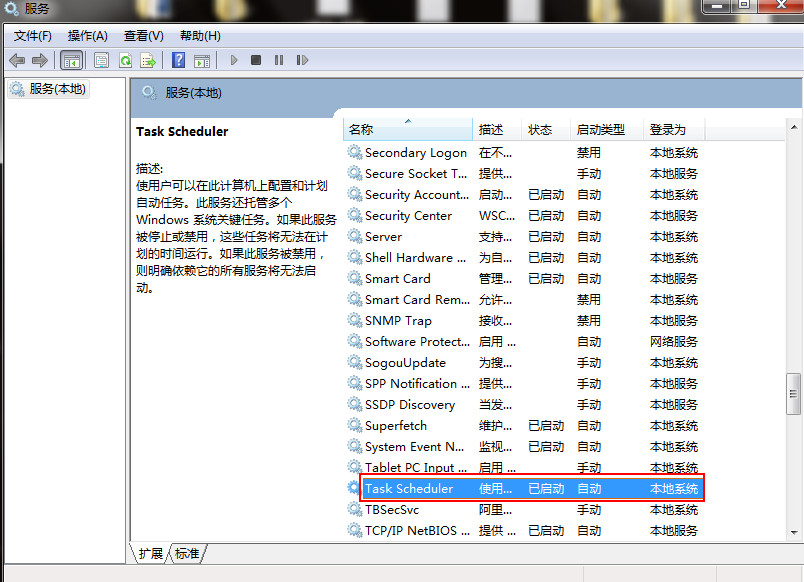Open the 查看(V) menu

[144, 36]
